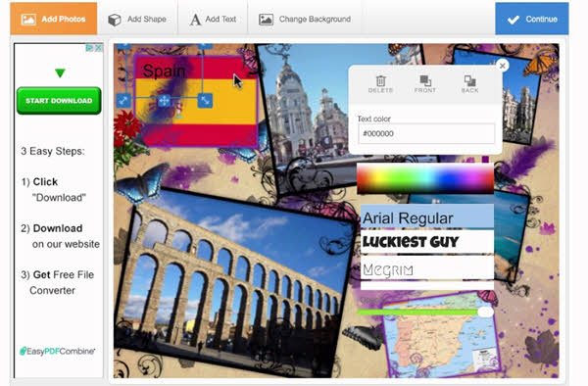588x386 pixels.
Task: Delete the selected text with the trash icon
Action: pyautogui.click(x=380, y=84)
